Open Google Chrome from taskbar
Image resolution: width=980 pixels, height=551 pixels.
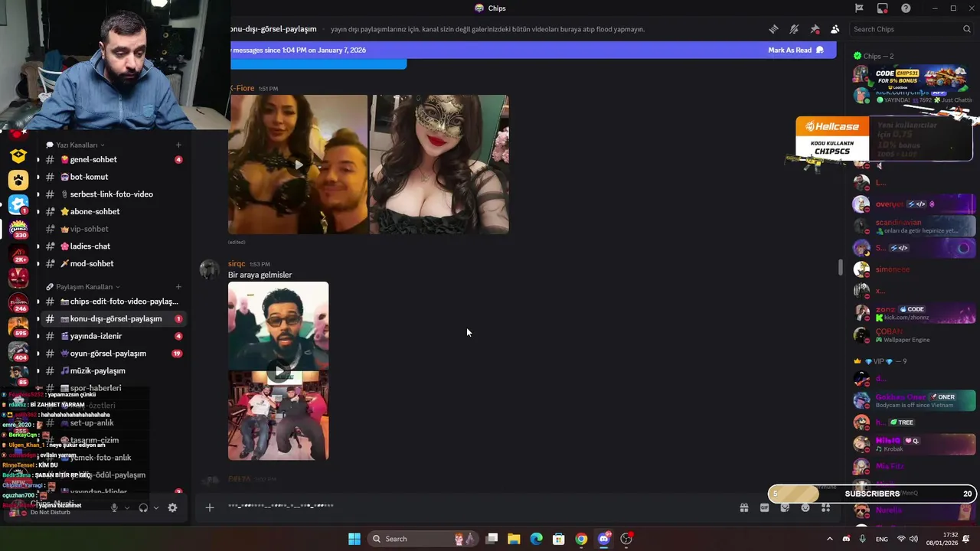click(x=581, y=539)
